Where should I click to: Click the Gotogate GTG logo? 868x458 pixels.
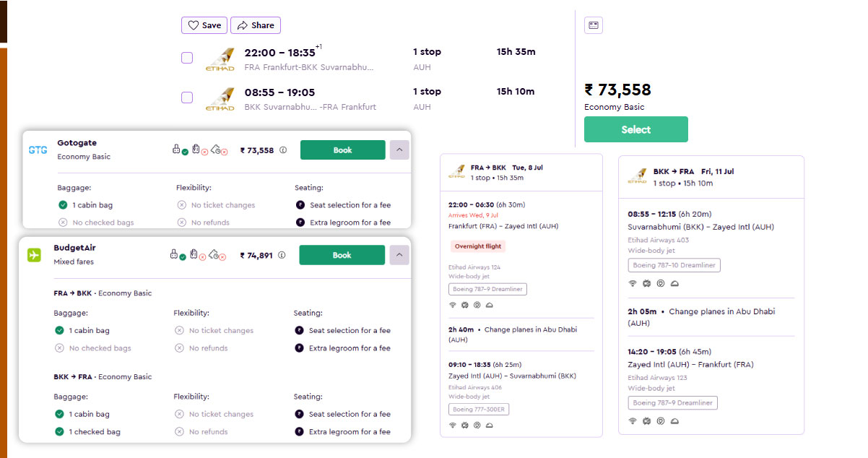[38, 150]
